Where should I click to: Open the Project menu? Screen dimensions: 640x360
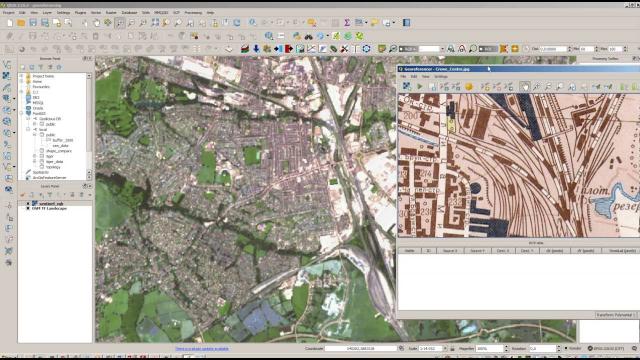pyautogui.click(x=8, y=13)
